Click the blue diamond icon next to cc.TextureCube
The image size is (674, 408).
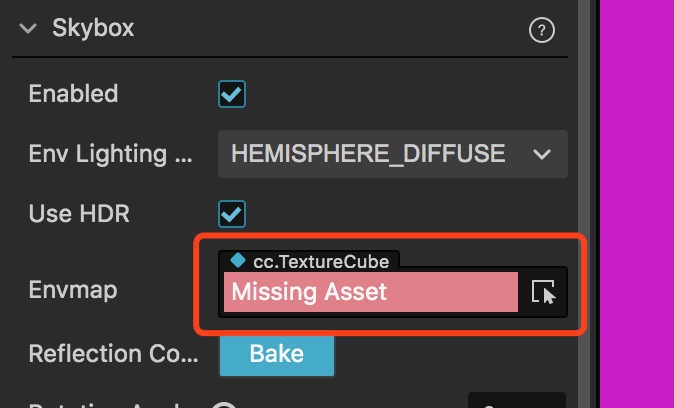point(237,260)
